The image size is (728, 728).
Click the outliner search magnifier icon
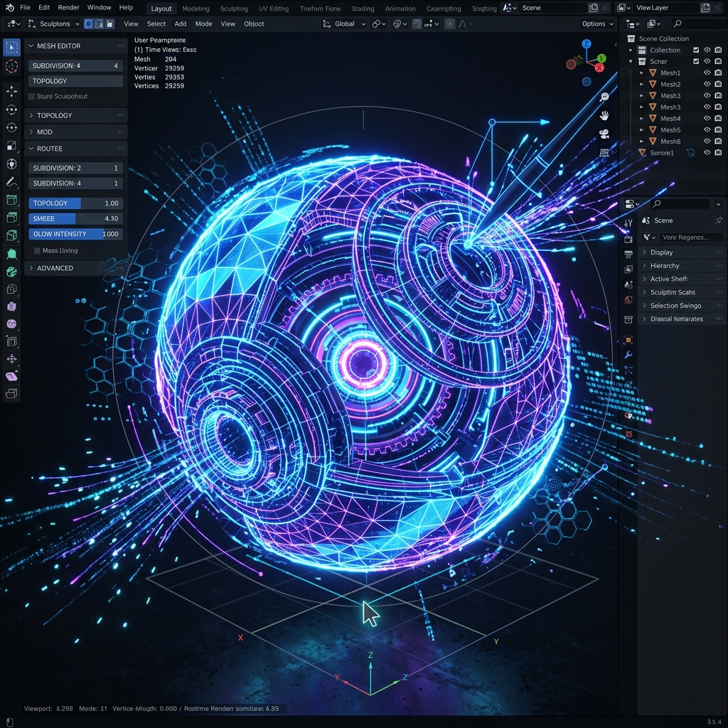click(678, 23)
